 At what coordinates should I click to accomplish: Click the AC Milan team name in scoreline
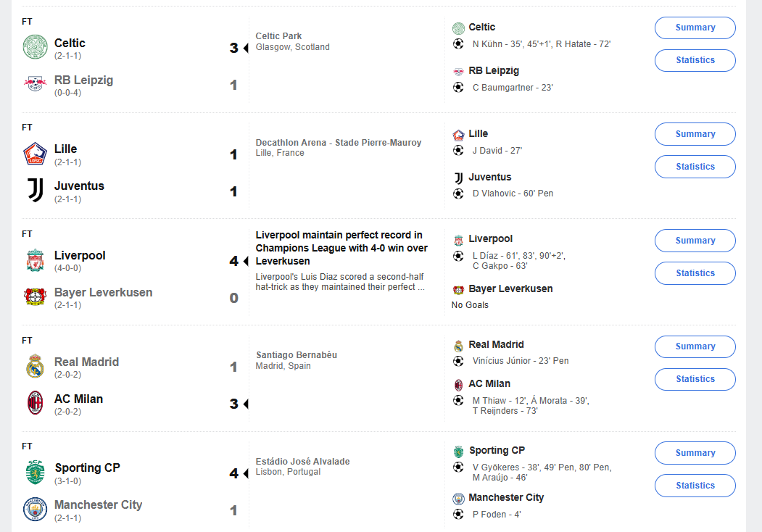point(78,399)
